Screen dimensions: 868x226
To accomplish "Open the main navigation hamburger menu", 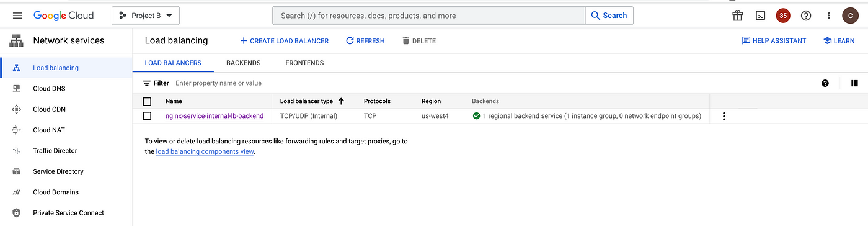I will click(x=17, y=16).
